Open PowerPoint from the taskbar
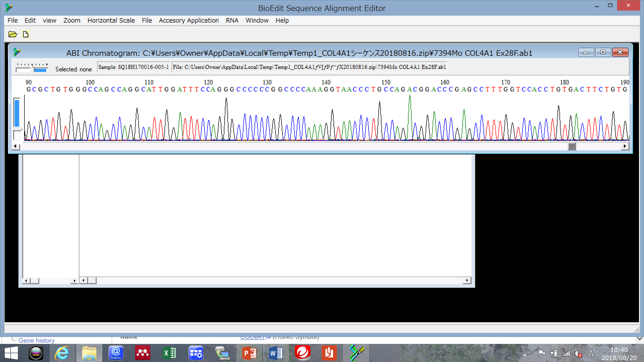644x362 pixels. click(249, 353)
